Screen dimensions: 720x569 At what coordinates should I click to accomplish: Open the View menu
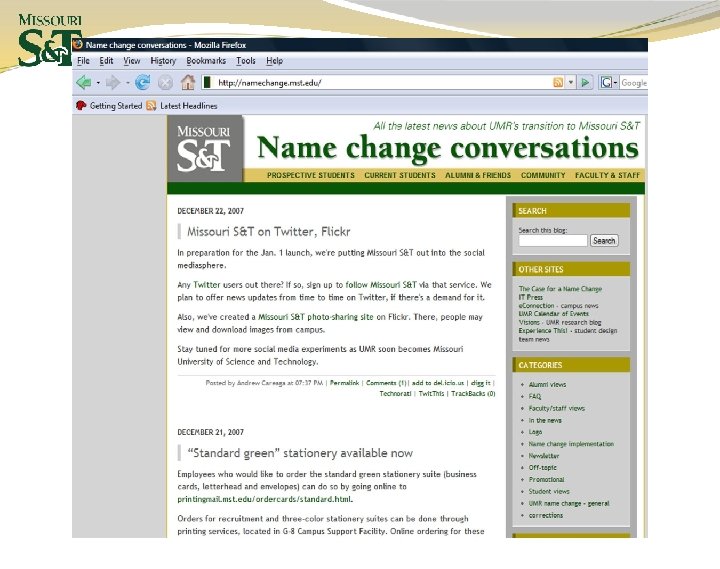(132, 61)
